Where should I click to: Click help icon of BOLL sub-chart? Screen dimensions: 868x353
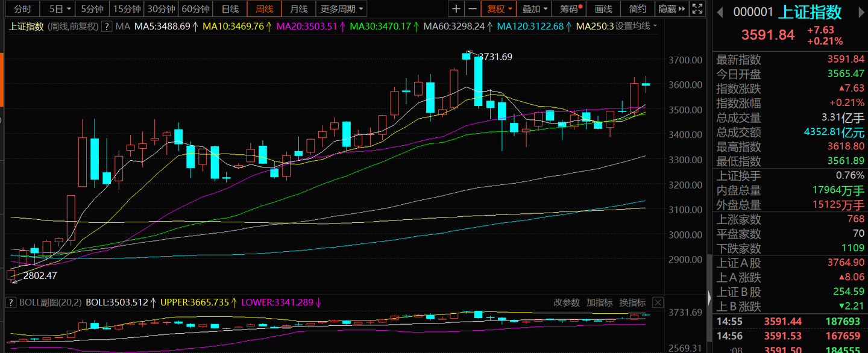tap(10, 302)
